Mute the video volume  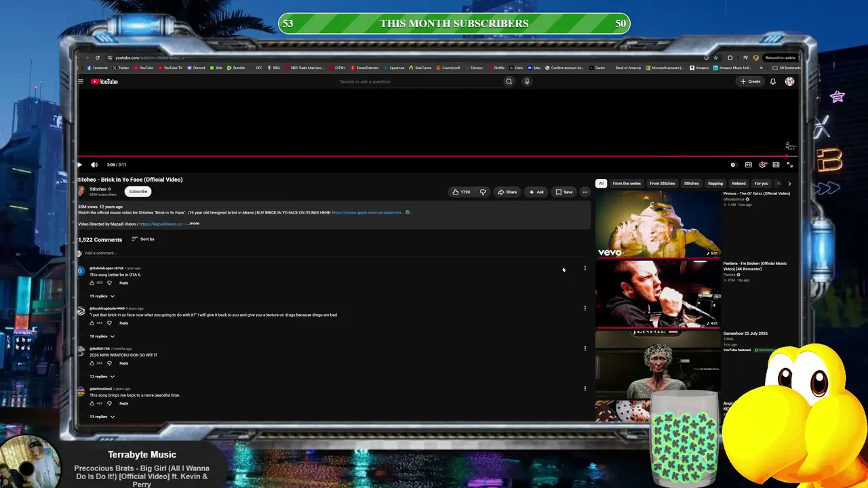94,165
